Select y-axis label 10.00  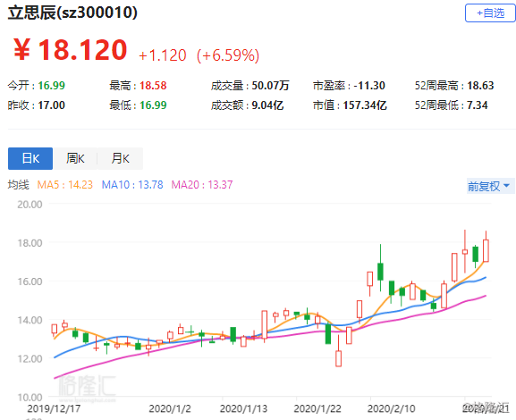click(x=30, y=397)
